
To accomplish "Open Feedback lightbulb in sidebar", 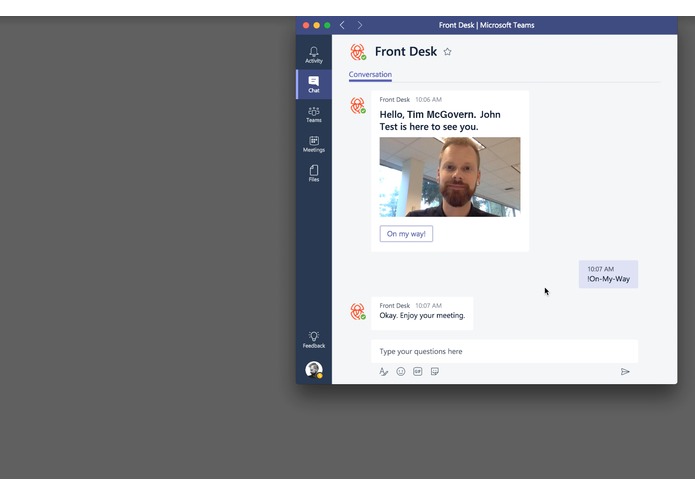I will (314, 339).
